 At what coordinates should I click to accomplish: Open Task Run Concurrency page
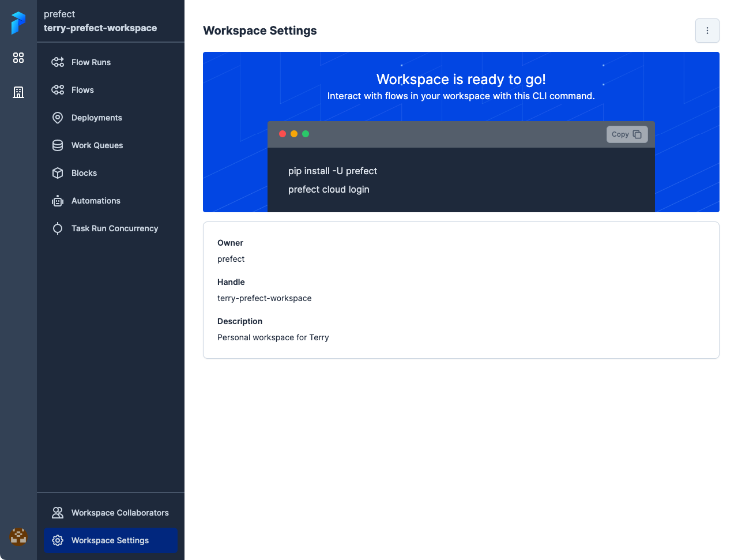click(x=111, y=228)
